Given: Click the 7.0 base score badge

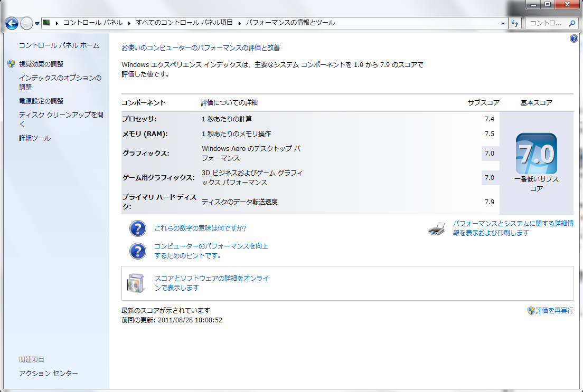Looking at the screenshot, I should [x=537, y=154].
